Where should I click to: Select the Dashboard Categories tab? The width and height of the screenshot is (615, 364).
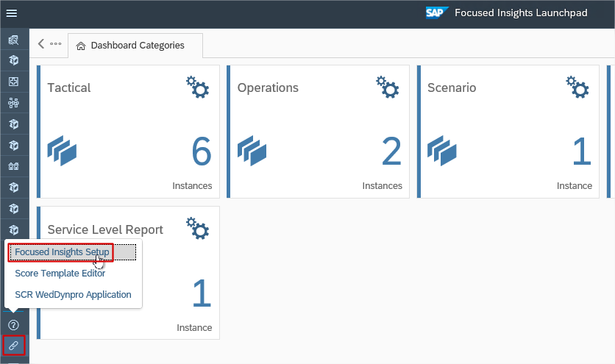[135, 46]
